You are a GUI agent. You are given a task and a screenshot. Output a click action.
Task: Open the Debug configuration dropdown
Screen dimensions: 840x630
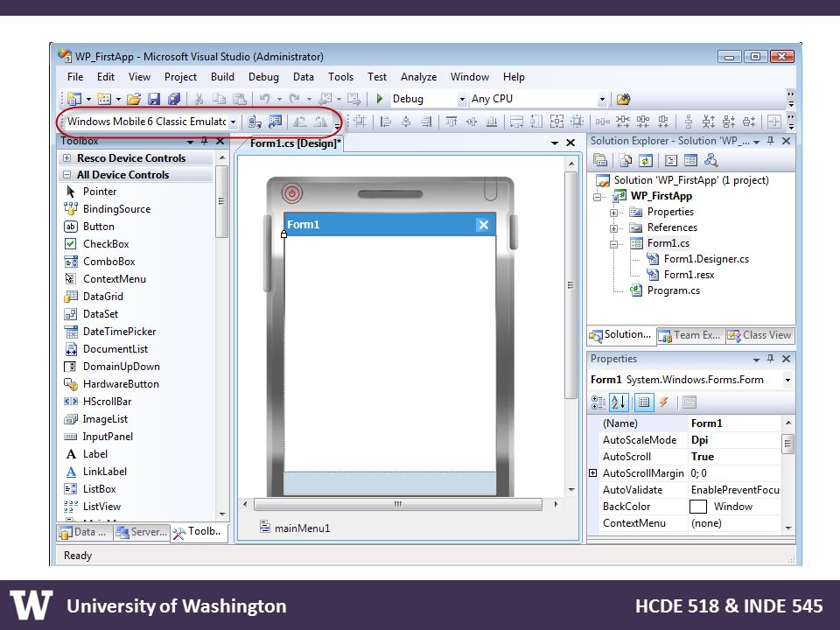pyautogui.click(x=462, y=99)
